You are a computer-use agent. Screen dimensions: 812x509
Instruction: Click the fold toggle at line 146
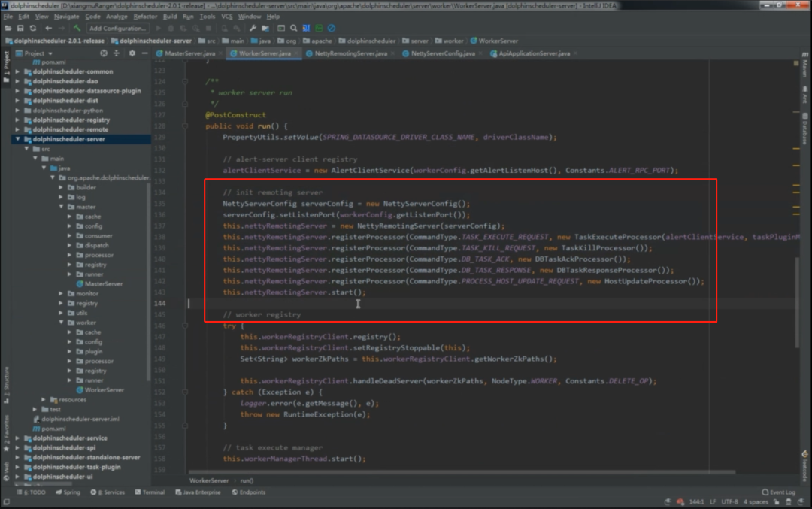pyautogui.click(x=185, y=326)
